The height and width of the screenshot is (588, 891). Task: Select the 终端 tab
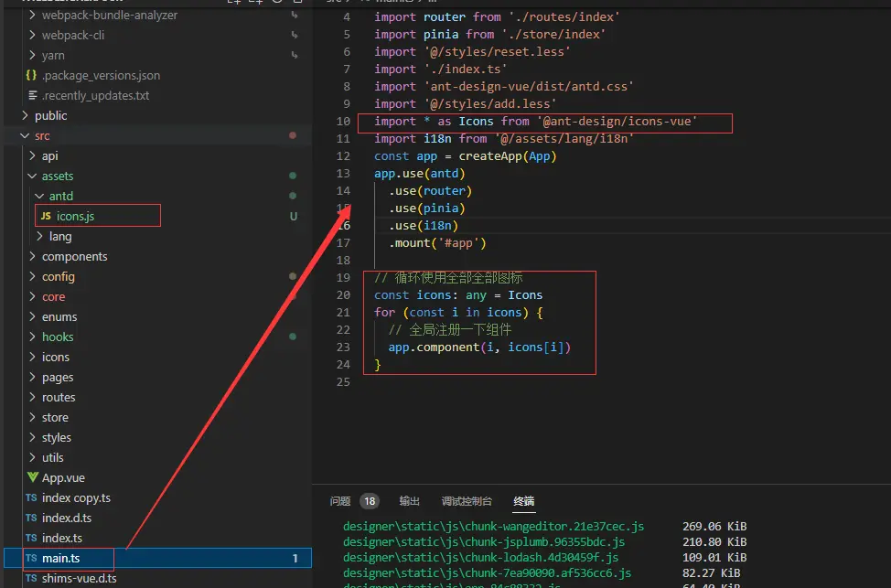(524, 501)
